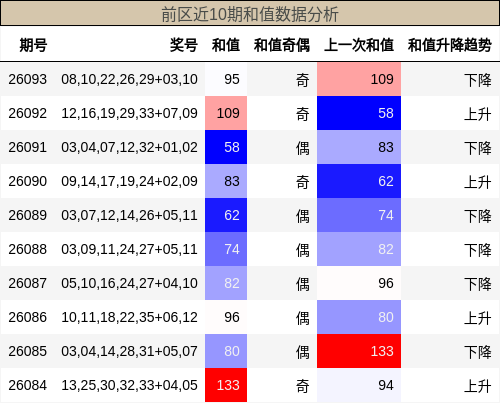This screenshot has width=500, height=403.
Task: Select the 上一次和值 column header
Action: click(x=359, y=45)
